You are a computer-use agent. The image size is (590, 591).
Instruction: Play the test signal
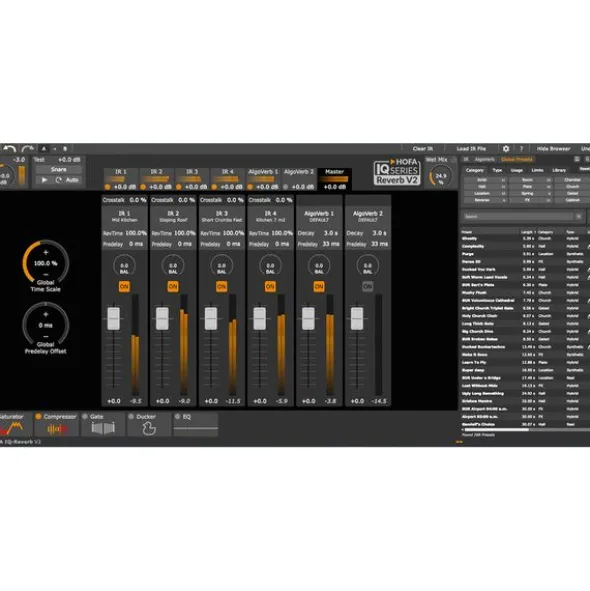coord(44,180)
